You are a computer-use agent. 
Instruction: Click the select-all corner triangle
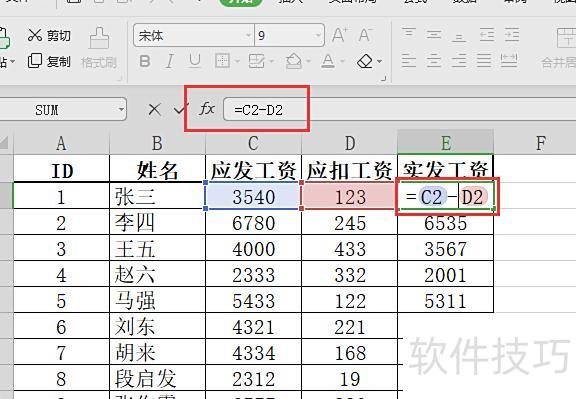[x=4, y=143]
